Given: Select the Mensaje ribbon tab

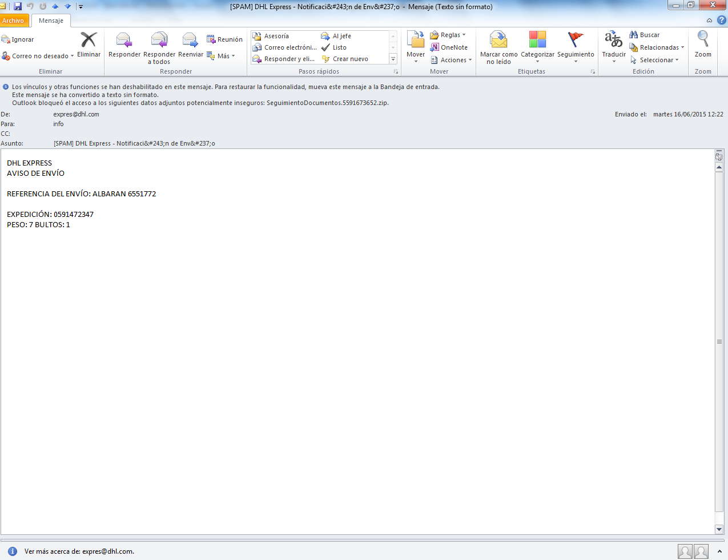Looking at the screenshot, I should pyautogui.click(x=51, y=21).
